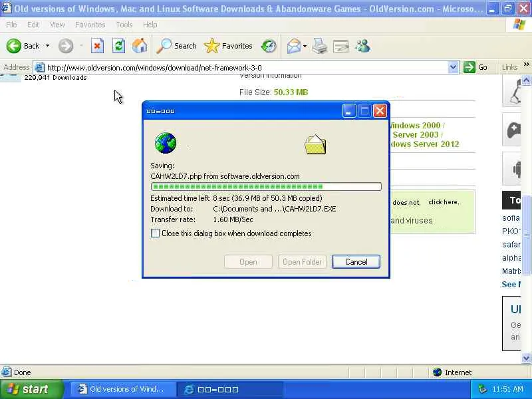Screen dimensions: 532x399
Task: Click the scrollbar down arrow
Action: point(526,358)
